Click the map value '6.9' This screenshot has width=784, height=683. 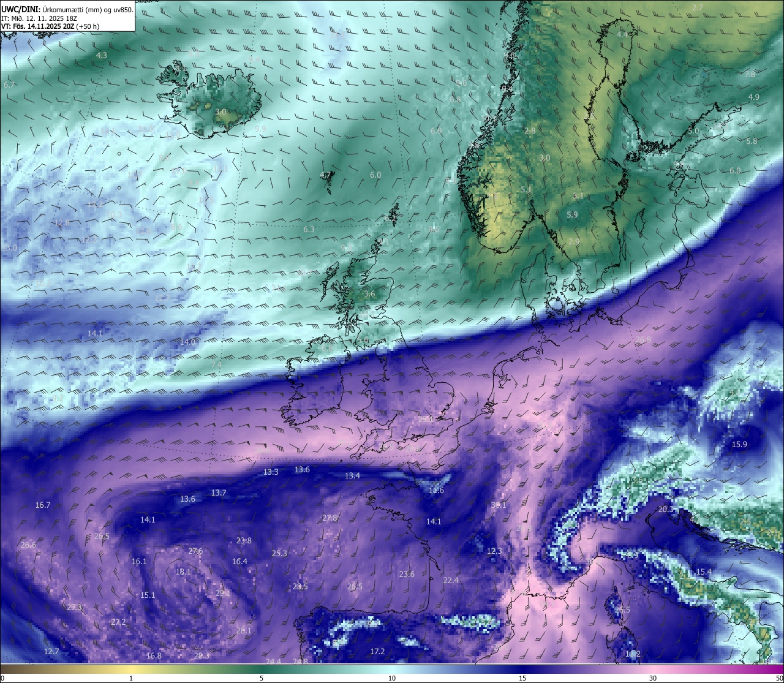(436, 131)
